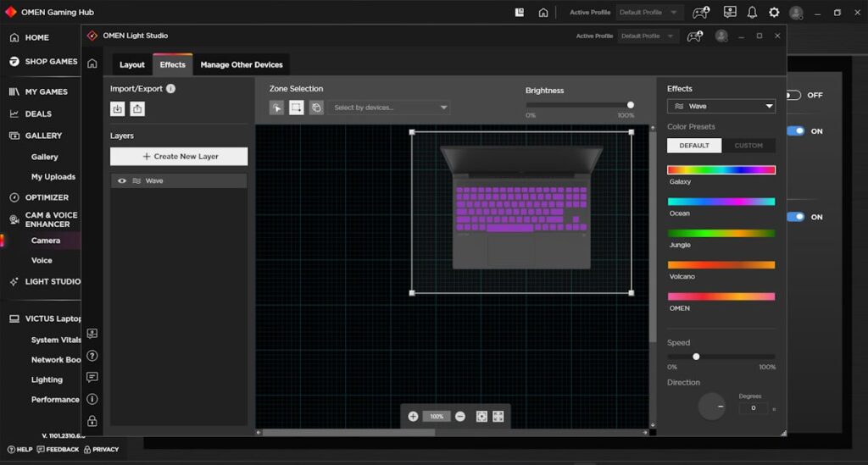868x465 pixels.
Task: Open the info icon in Light Studio sidebar
Action: [92, 399]
